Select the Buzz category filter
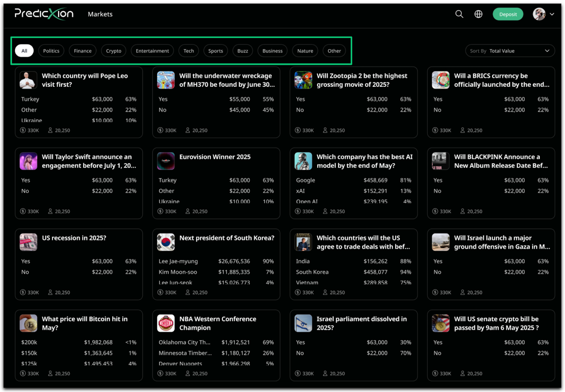Image resolution: width=565 pixels, height=392 pixels. click(243, 51)
